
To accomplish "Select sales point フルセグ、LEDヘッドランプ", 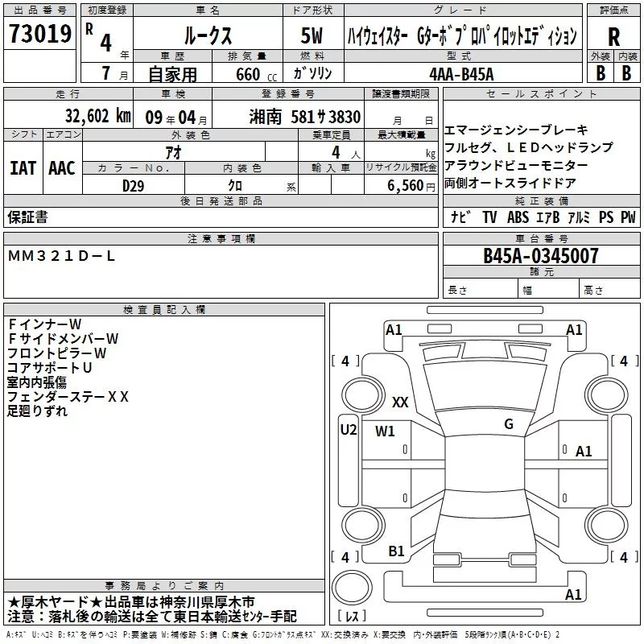I will tap(529, 147).
